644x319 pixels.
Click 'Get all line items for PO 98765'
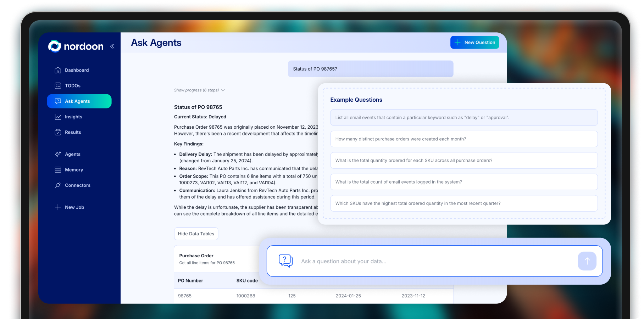[x=207, y=263]
